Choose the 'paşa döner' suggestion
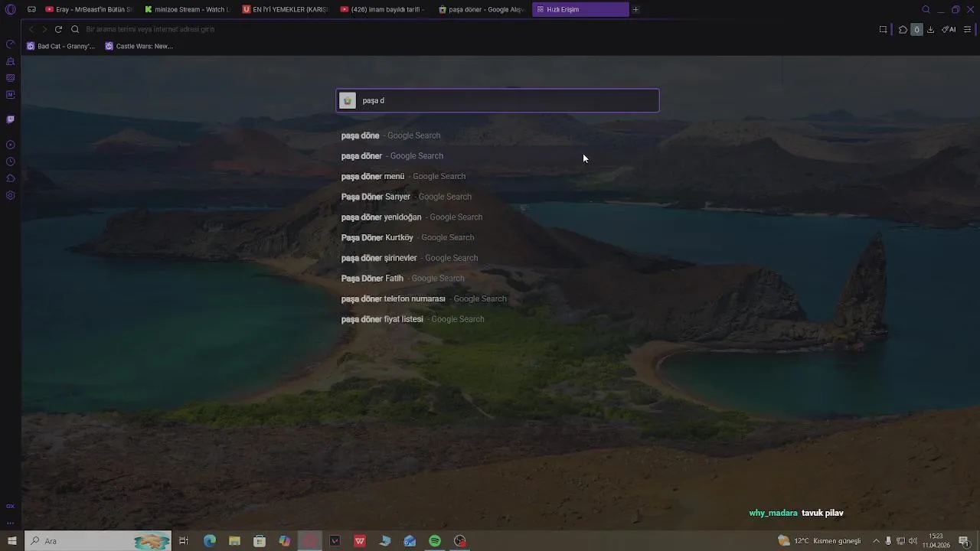Screen dimensions: 980x551 click(x=498, y=156)
